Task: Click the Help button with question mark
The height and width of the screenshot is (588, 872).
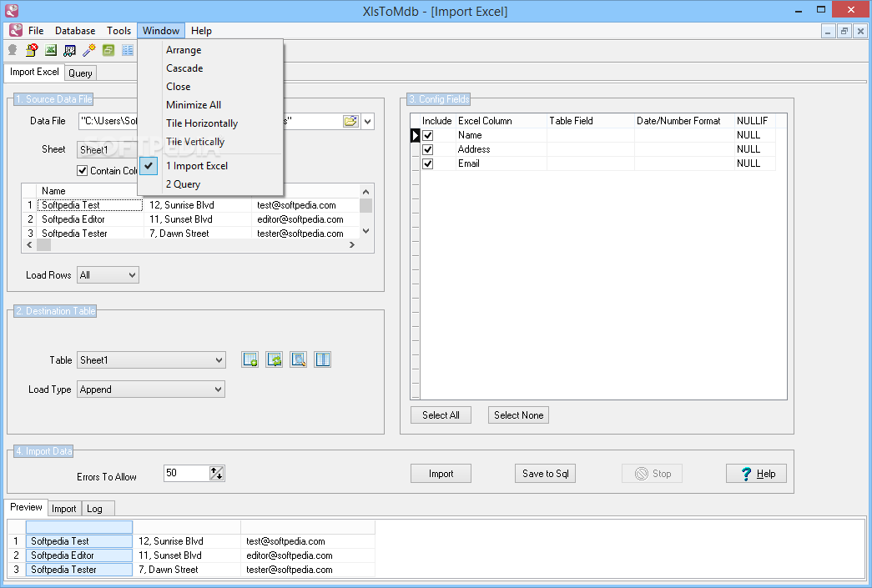Action: [756, 474]
